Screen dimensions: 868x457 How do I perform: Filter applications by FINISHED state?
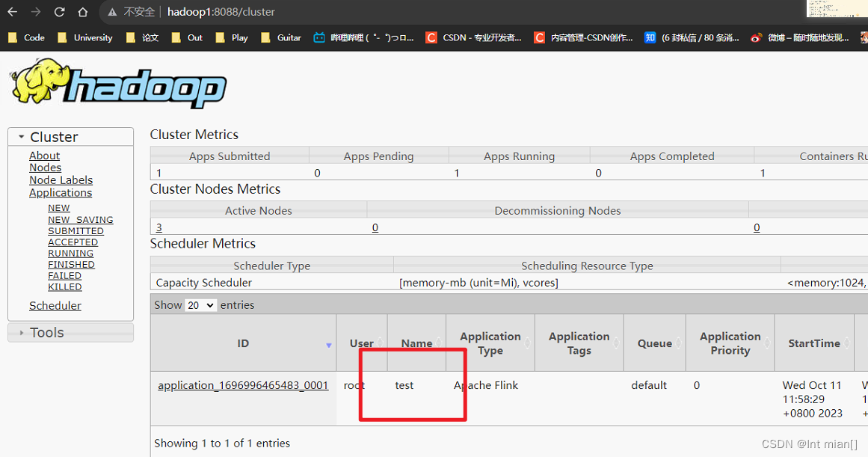[x=71, y=264]
